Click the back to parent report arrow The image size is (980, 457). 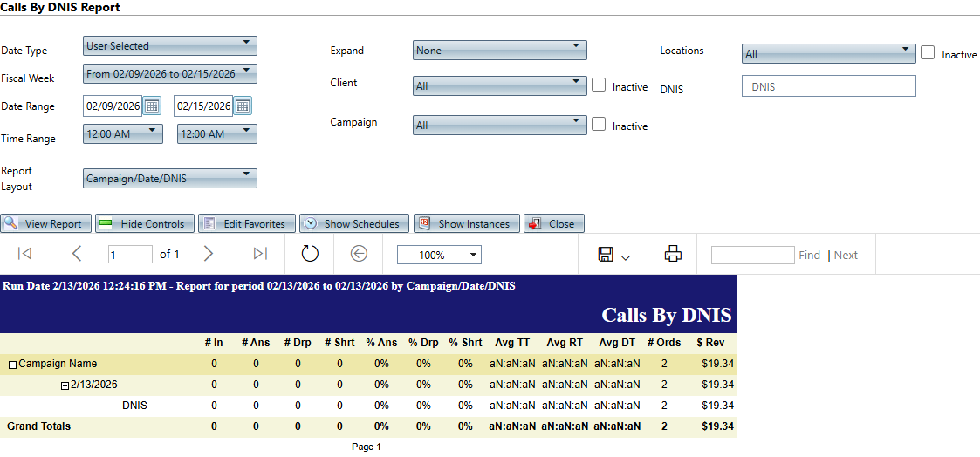[x=359, y=254]
